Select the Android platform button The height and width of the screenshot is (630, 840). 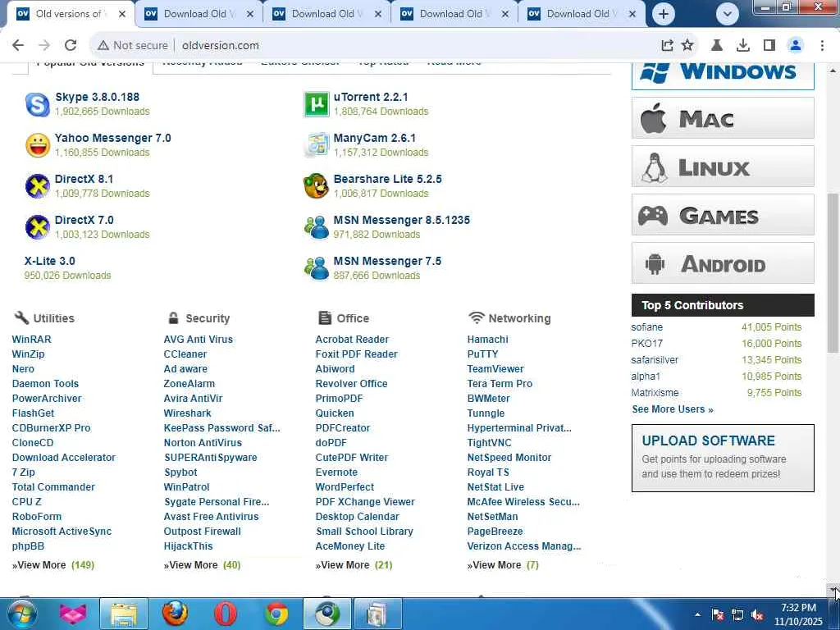723,263
